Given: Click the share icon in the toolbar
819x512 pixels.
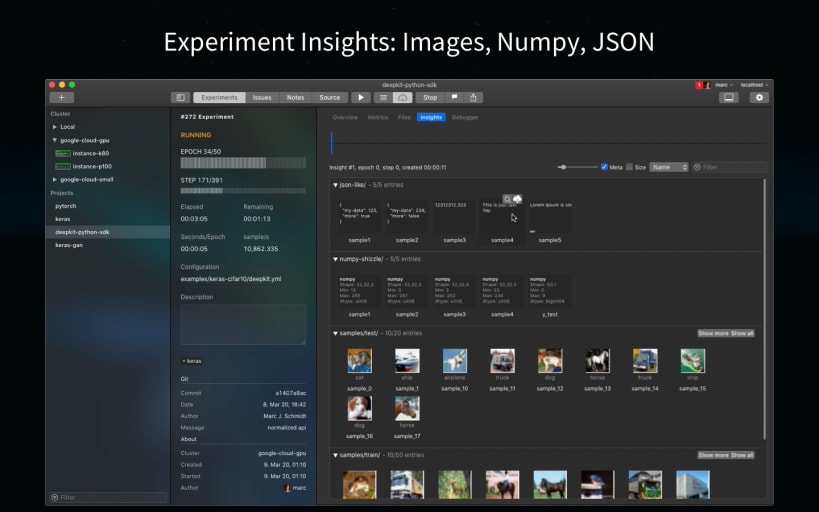Looking at the screenshot, I should 473,98.
